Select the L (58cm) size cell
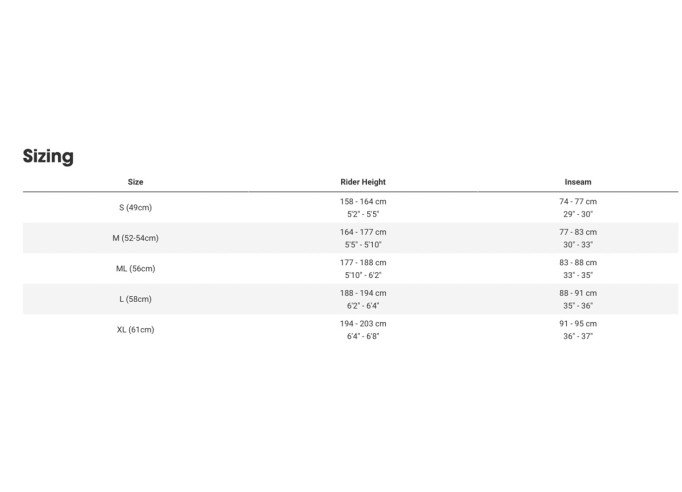 136,299
